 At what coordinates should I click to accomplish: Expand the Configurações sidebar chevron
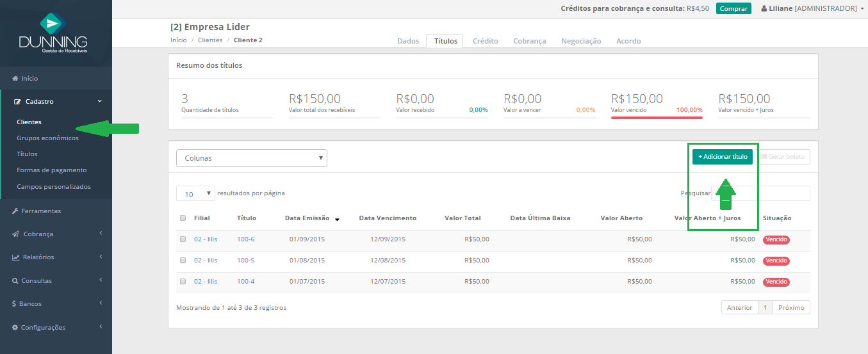click(101, 326)
